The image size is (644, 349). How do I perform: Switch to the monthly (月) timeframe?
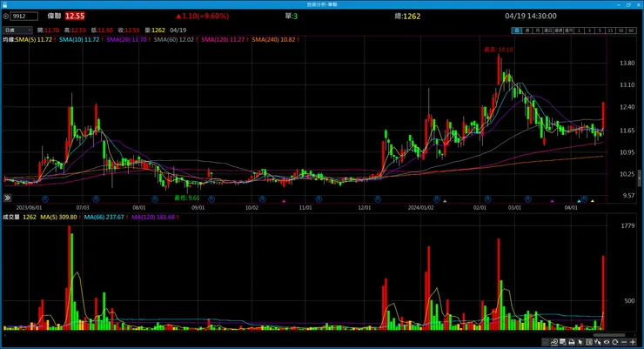click(x=537, y=30)
